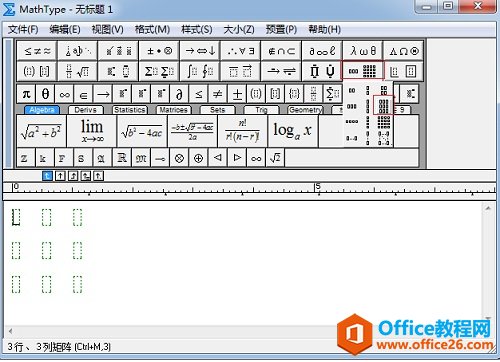Expand the fence templates palette
Image resolution: width=500 pixels, height=362 pixels.
37,71
